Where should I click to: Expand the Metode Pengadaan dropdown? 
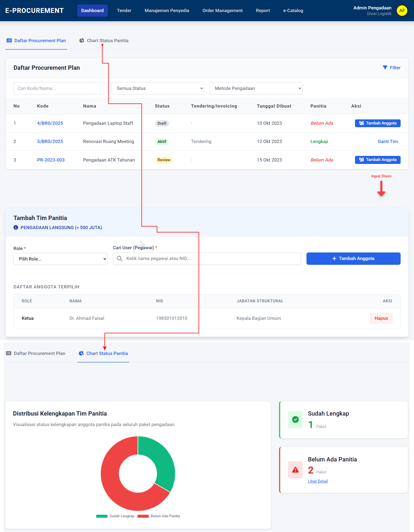(256, 88)
